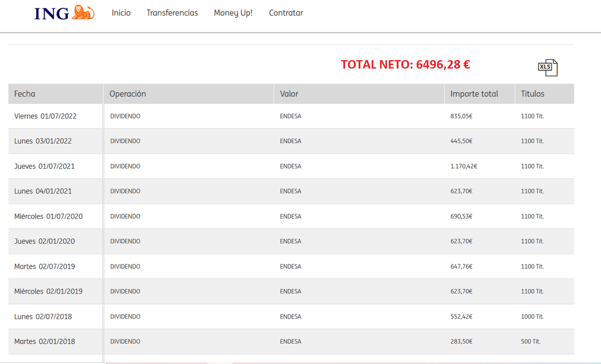Click the Operación column header
The width and height of the screenshot is (601, 364).
128,94
